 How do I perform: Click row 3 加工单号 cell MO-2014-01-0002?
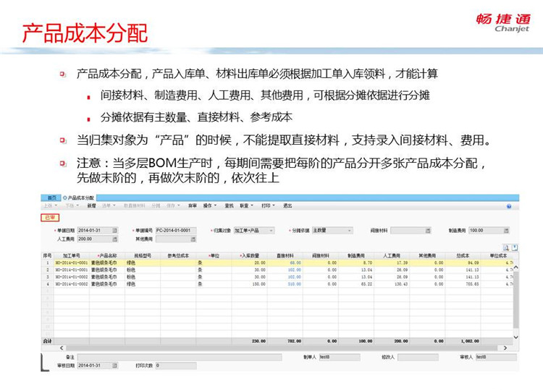(x=72, y=277)
